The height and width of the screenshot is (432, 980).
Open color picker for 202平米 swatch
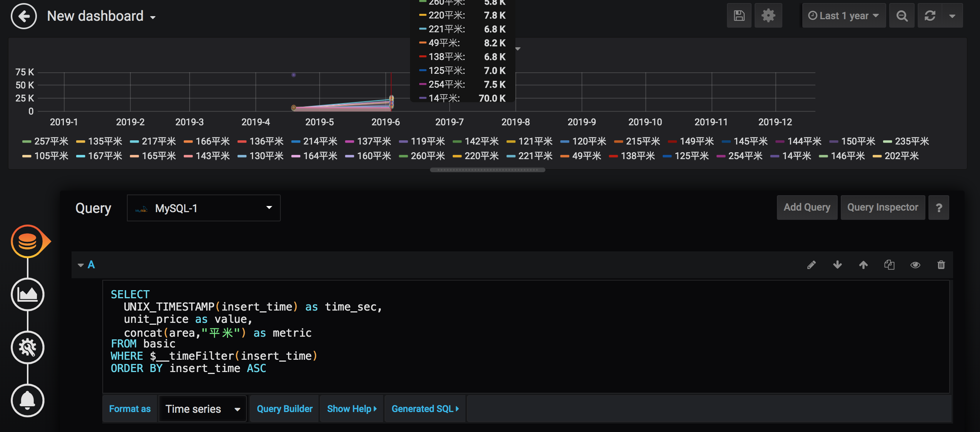[x=877, y=156]
